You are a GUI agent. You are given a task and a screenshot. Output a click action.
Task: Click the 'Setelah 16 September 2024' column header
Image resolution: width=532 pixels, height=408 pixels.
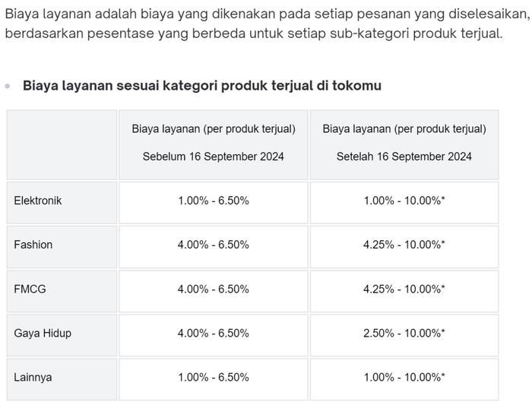(404, 157)
